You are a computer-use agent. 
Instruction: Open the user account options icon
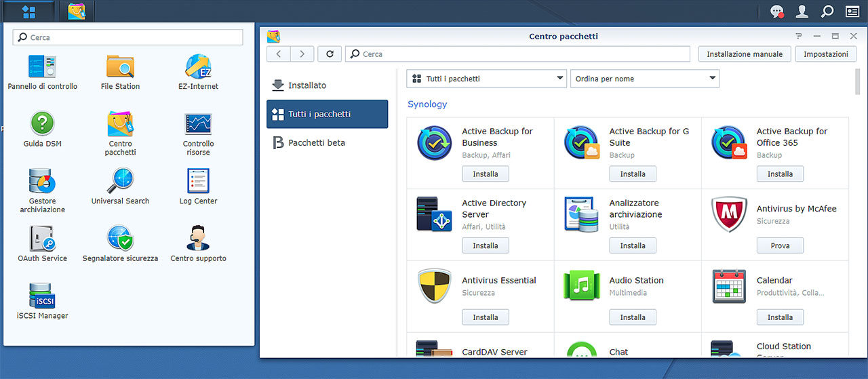tap(802, 12)
